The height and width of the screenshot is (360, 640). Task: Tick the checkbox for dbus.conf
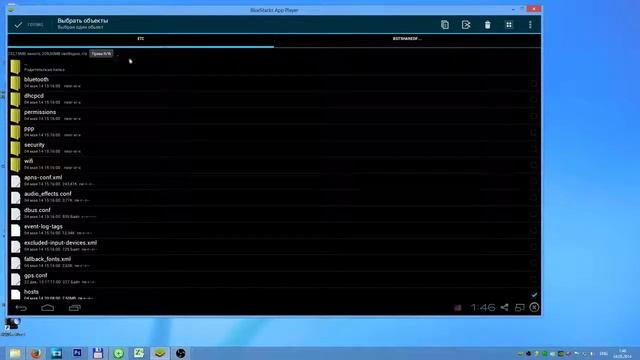534,214
